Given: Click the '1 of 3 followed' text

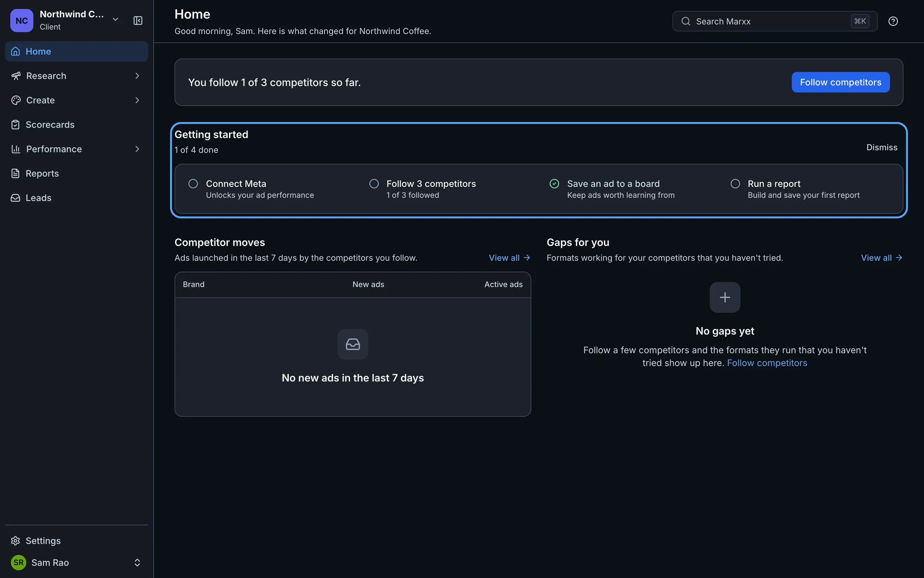Looking at the screenshot, I should [x=413, y=195].
